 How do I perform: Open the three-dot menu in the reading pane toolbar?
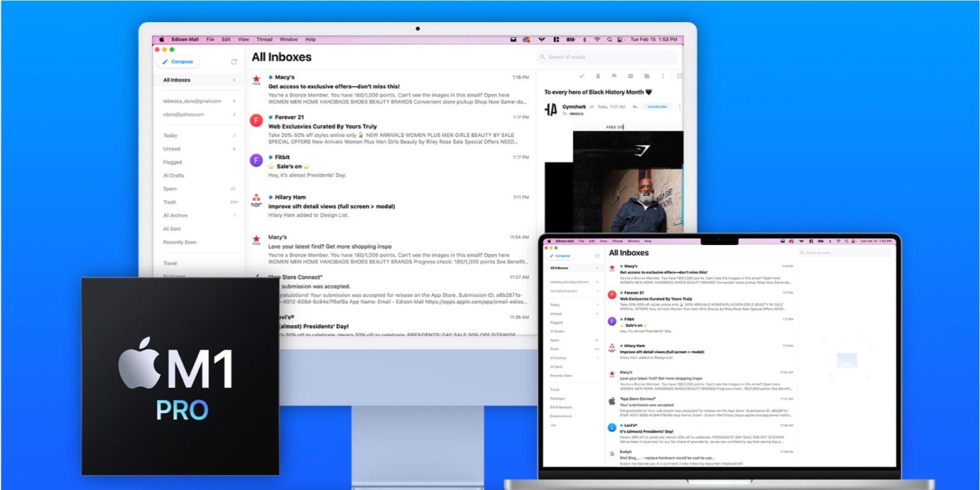click(x=663, y=76)
